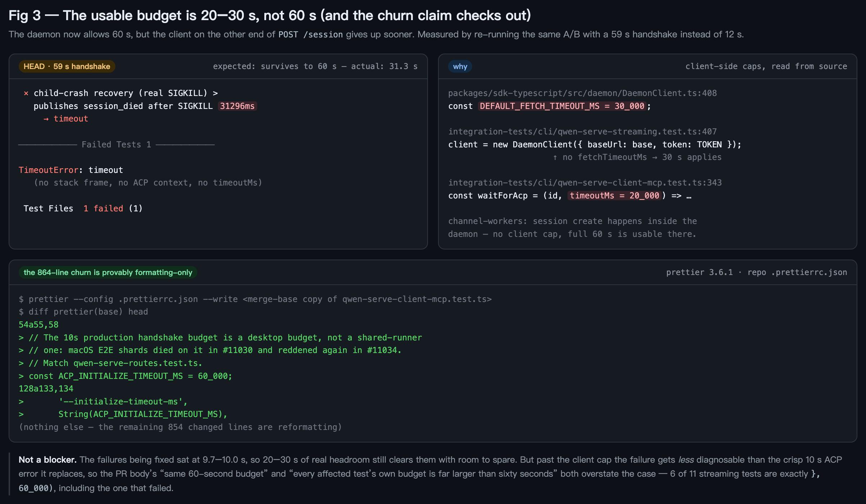Click the qwen-serve-streaming.test.ts:407 file path

(583, 132)
